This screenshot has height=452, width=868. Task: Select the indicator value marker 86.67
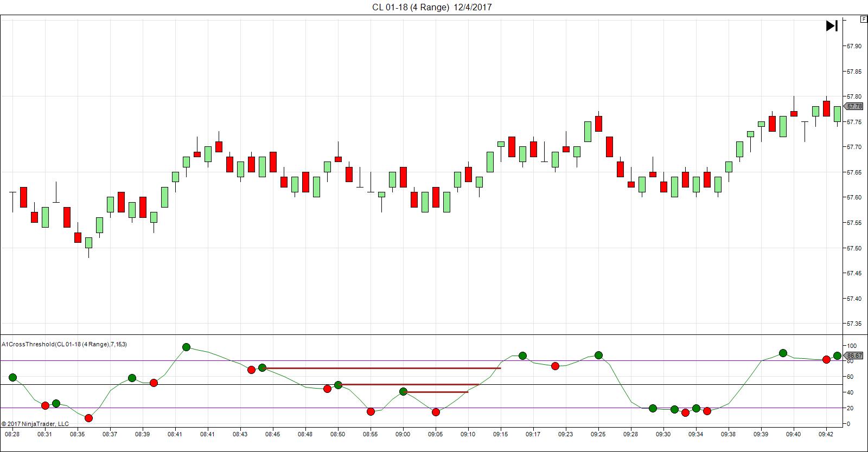pyautogui.click(x=854, y=356)
